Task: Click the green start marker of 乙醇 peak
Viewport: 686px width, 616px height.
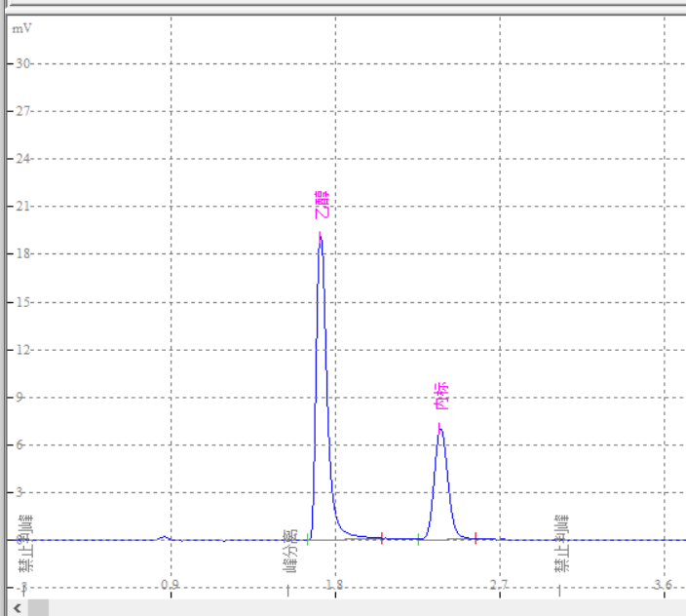Action: (309, 538)
